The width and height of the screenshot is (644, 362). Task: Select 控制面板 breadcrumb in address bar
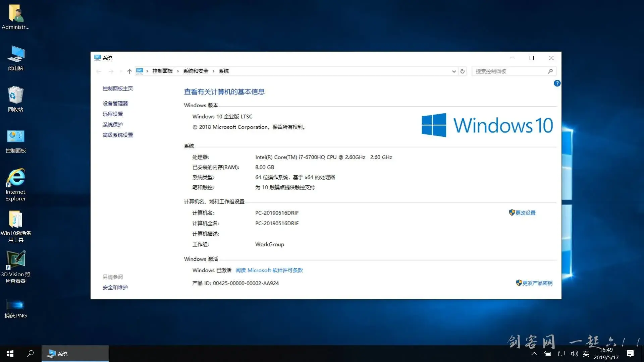(162, 71)
